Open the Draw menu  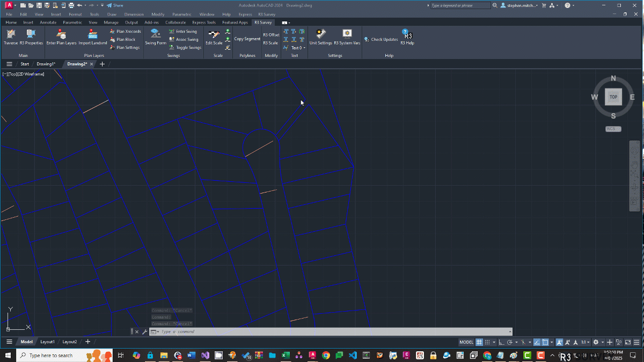[112, 14]
